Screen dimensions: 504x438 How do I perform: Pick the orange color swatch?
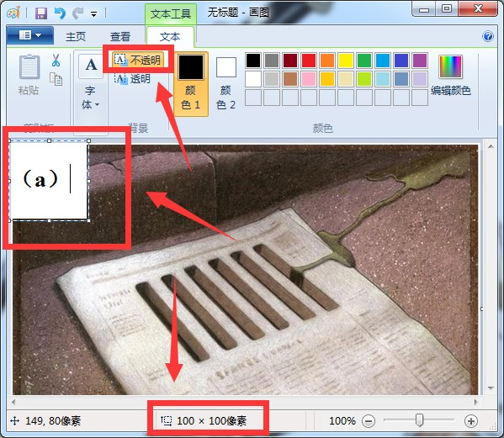tap(327, 61)
